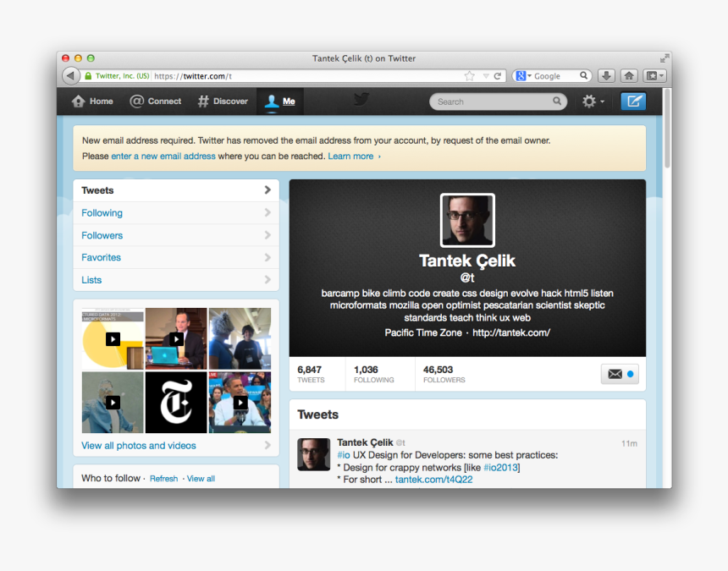The height and width of the screenshot is (571, 728).
Task: Open the 11m tweet timestamp
Action: 629,443
